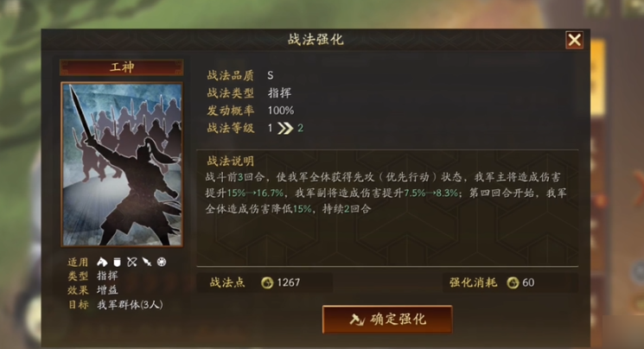Image resolution: width=644 pixels, height=349 pixels.
Task: Click the coin icon beside 1267
Action: tap(267, 282)
